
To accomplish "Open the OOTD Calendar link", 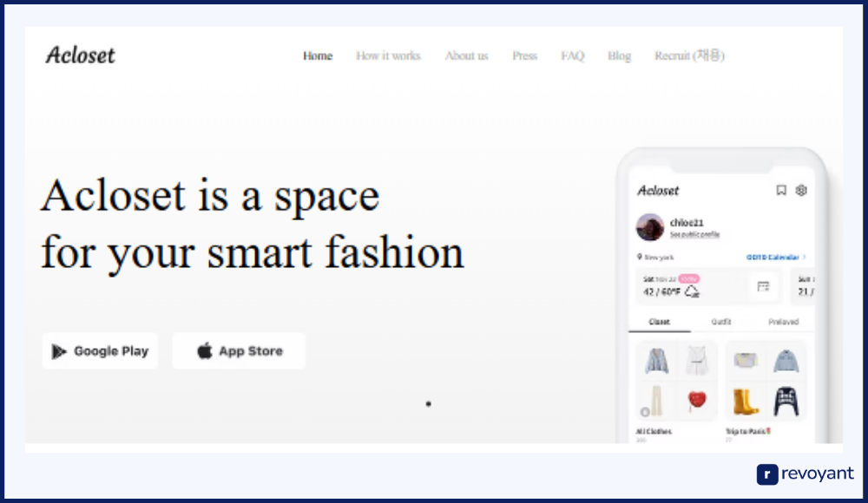I will point(775,258).
